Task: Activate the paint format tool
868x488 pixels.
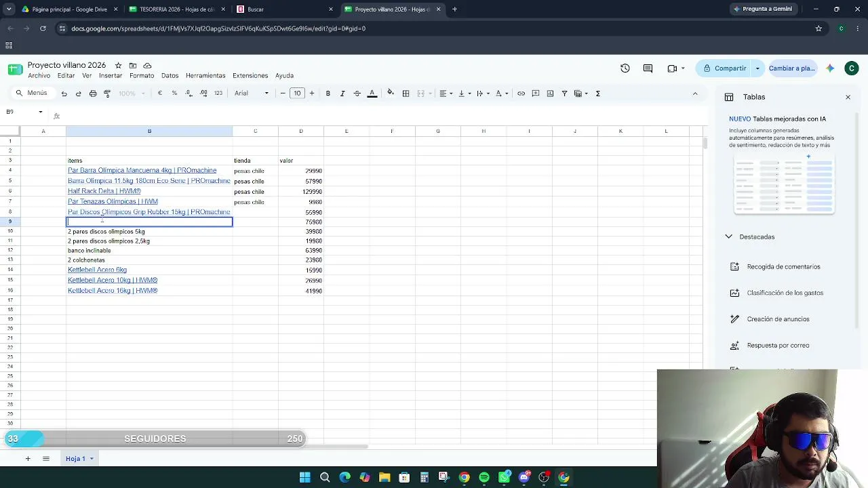Action: click(x=107, y=94)
